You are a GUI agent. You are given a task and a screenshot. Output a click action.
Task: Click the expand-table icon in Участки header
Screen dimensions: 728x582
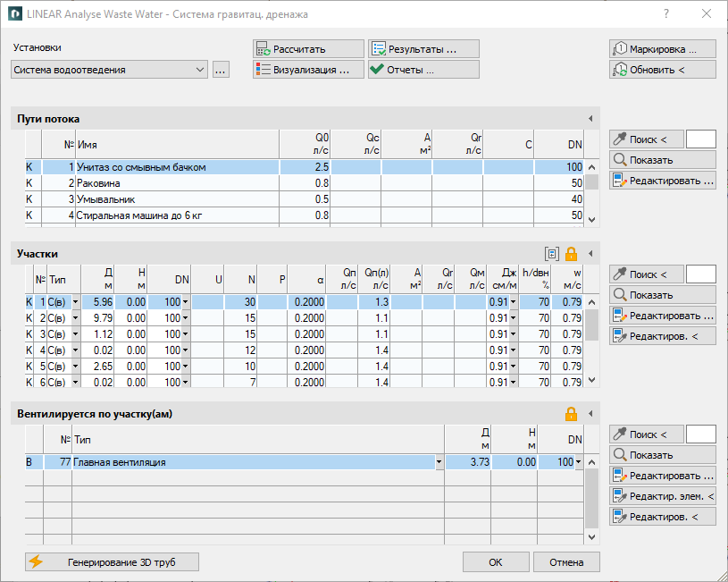point(552,254)
